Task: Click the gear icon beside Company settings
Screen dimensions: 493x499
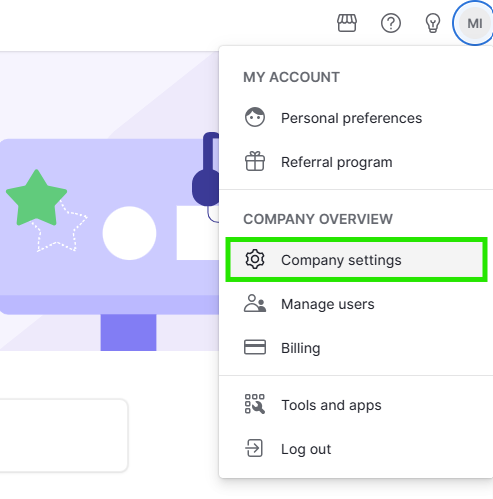Action: (255, 259)
